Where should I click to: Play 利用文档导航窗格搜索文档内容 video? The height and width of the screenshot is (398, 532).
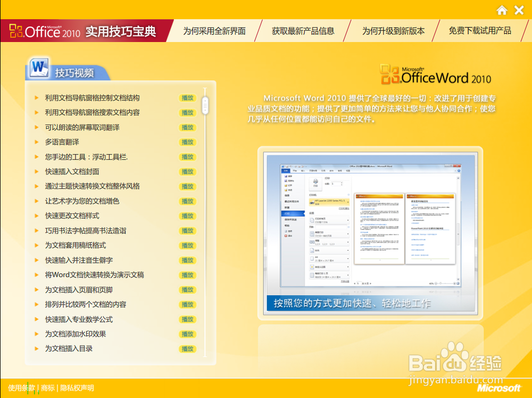click(188, 113)
